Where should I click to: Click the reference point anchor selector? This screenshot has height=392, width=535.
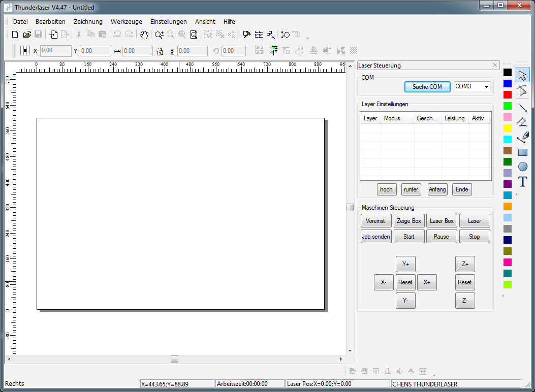click(25, 50)
